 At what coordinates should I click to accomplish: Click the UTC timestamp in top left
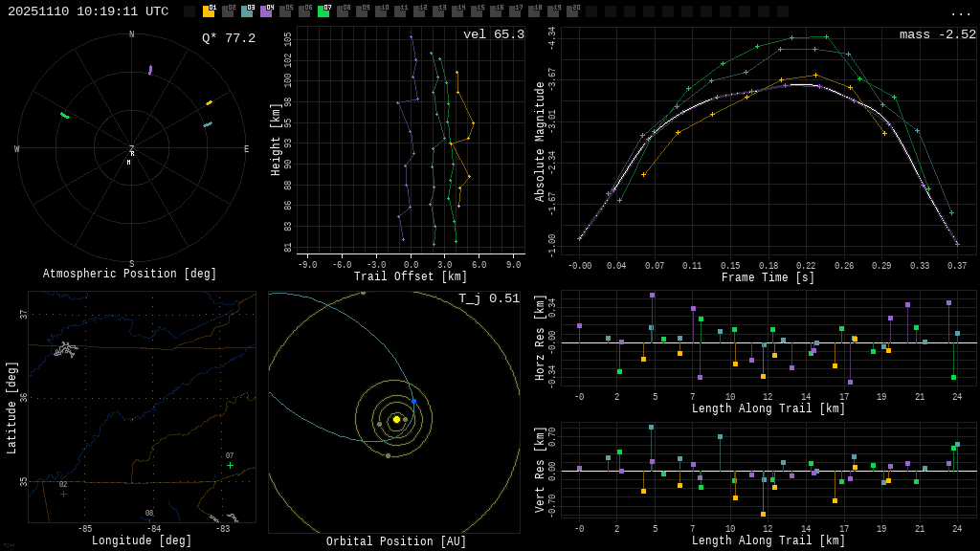(88, 11)
